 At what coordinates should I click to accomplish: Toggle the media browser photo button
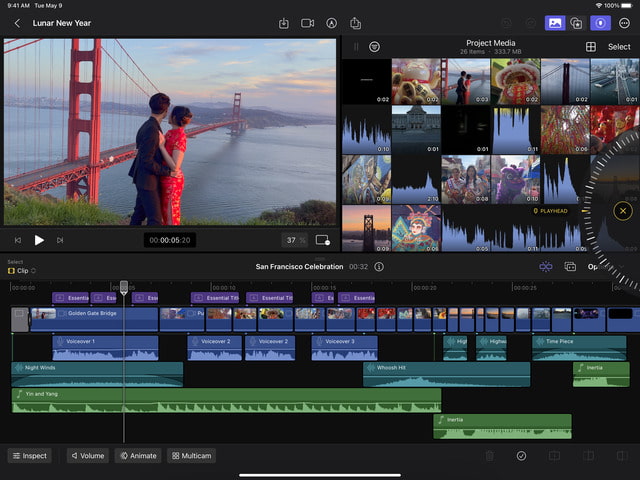pos(554,22)
